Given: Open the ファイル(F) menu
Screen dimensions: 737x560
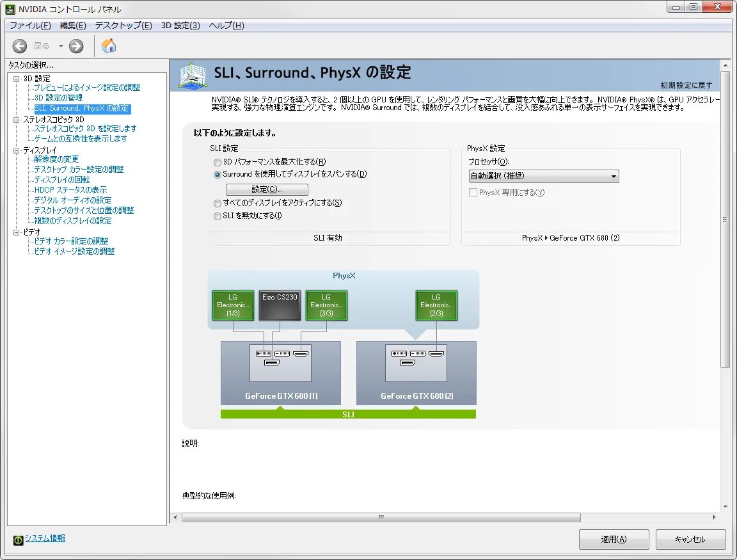Looking at the screenshot, I should pyautogui.click(x=30, y=26).
